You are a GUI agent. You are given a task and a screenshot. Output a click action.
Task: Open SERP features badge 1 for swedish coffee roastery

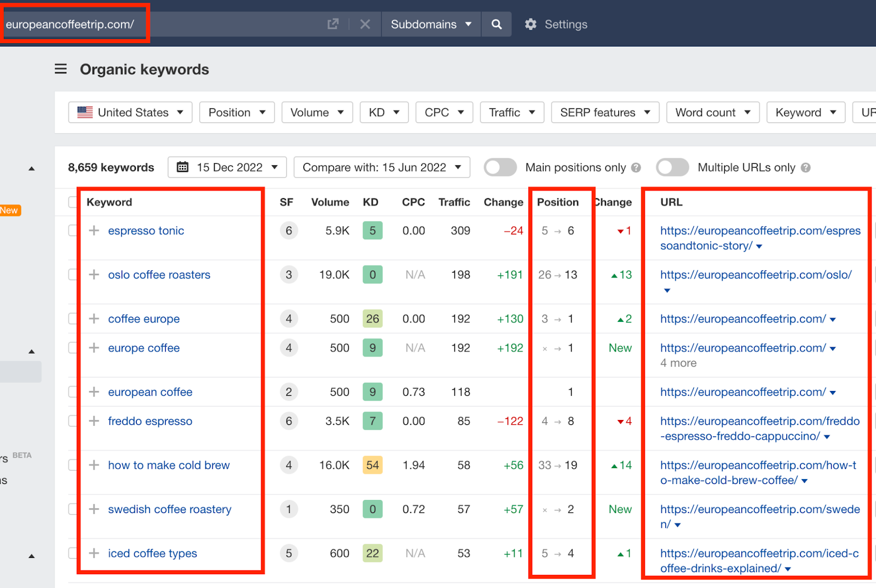[289, 509]
